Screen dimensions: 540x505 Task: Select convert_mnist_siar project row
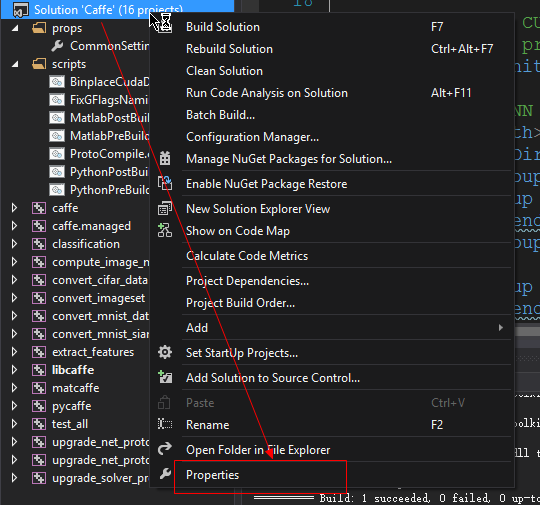click(x=101, y=334)
